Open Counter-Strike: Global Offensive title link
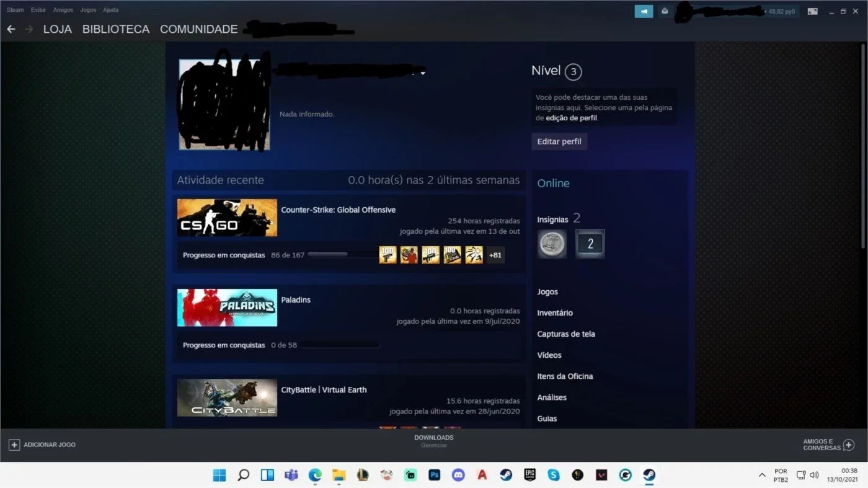Viewport: 868px width, 488px height. click(x=339, y=210)
